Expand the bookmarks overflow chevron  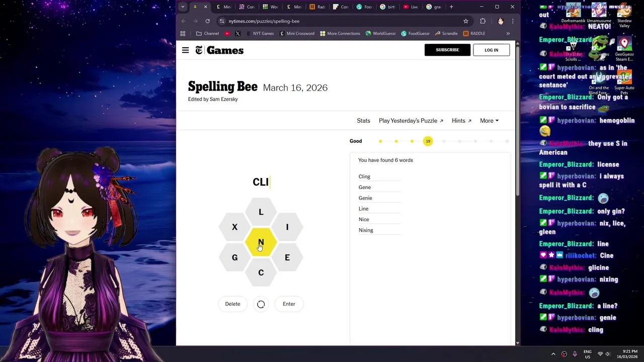point(508,34)
